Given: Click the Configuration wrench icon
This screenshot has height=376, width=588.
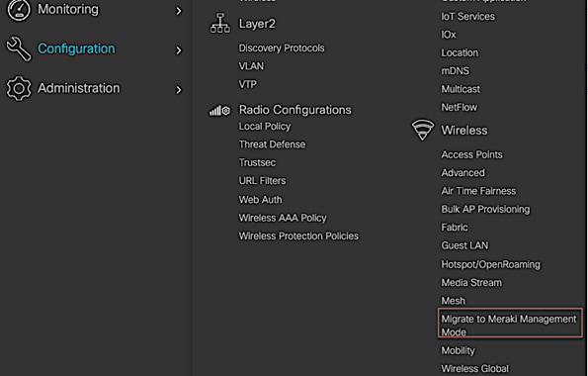Looking at the screenshot, I should (19, 48).
